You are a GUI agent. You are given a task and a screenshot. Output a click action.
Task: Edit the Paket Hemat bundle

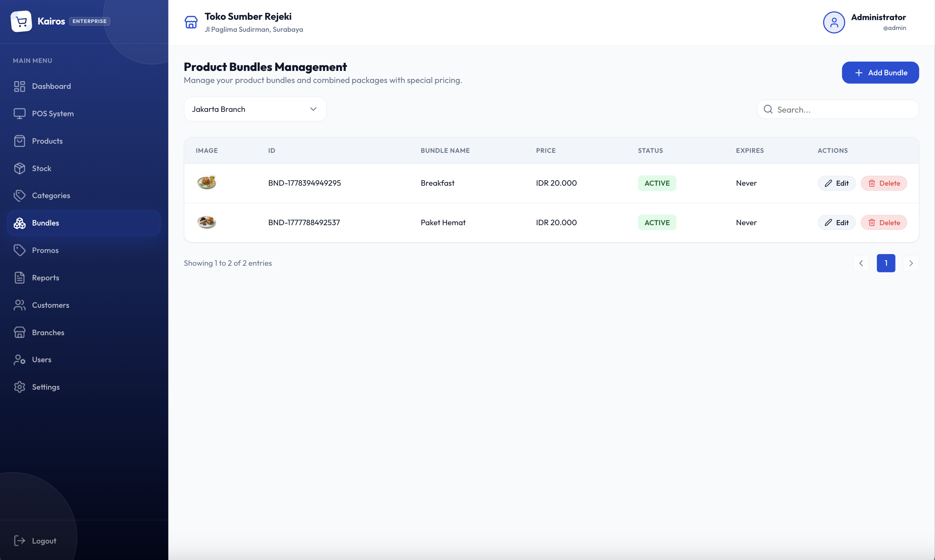(x=837, y=223)
